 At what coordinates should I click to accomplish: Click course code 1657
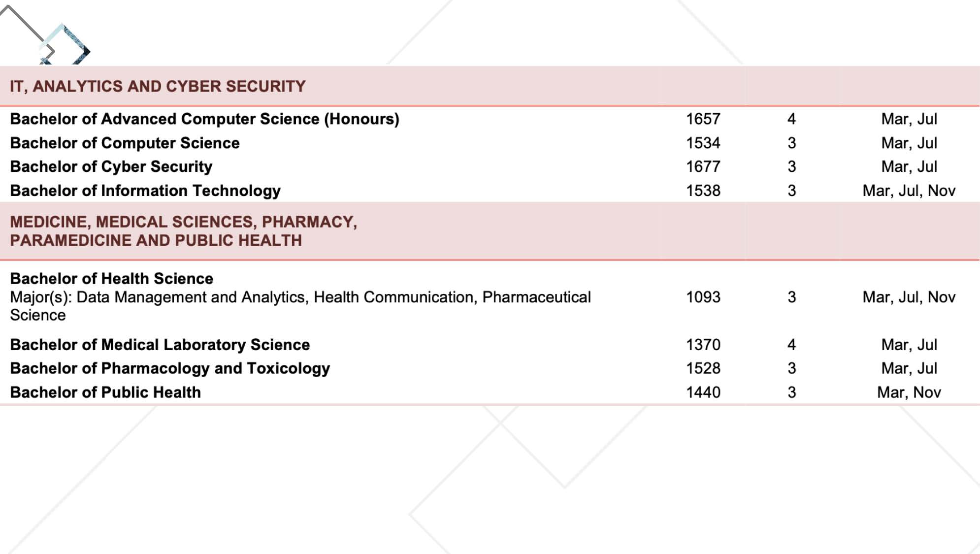pyautogui.click(x=703, y=119)
